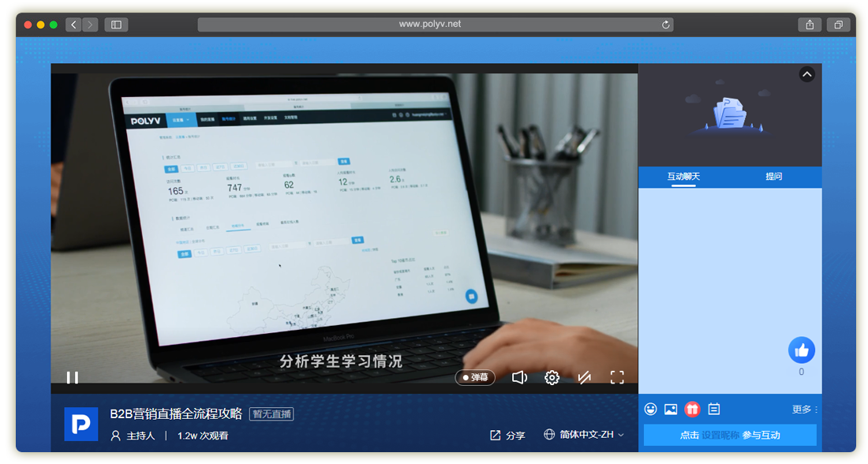This screenshot has height=464, width=868.
Task: Click the www.polyv.net address bar
Action: pyautogui.click(x=430, y=24)
